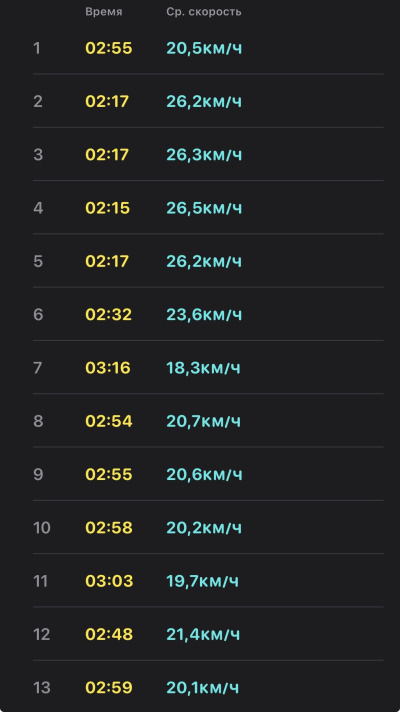Select lap 4 time 02:15
The image size is (400, 712).
(x=108, y=208)
